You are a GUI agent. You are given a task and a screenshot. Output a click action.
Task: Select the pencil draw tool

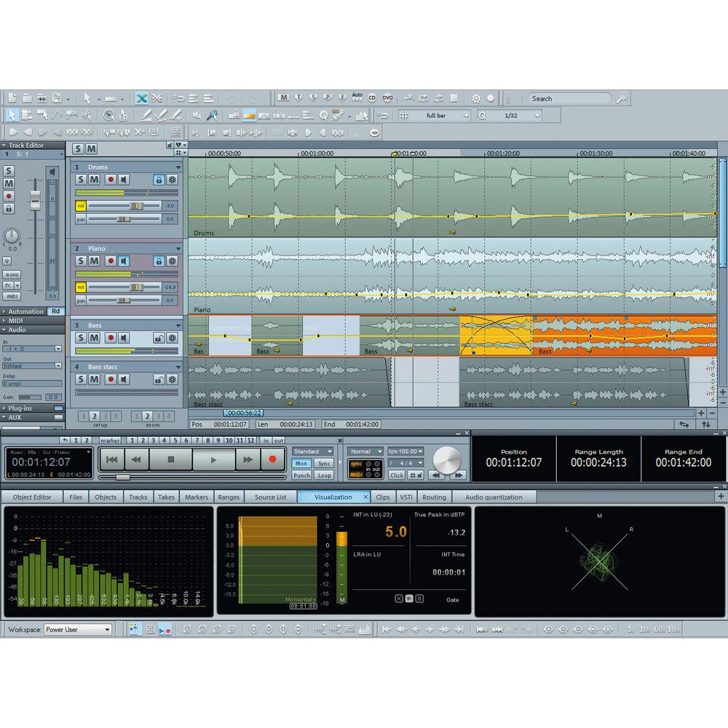146,115
